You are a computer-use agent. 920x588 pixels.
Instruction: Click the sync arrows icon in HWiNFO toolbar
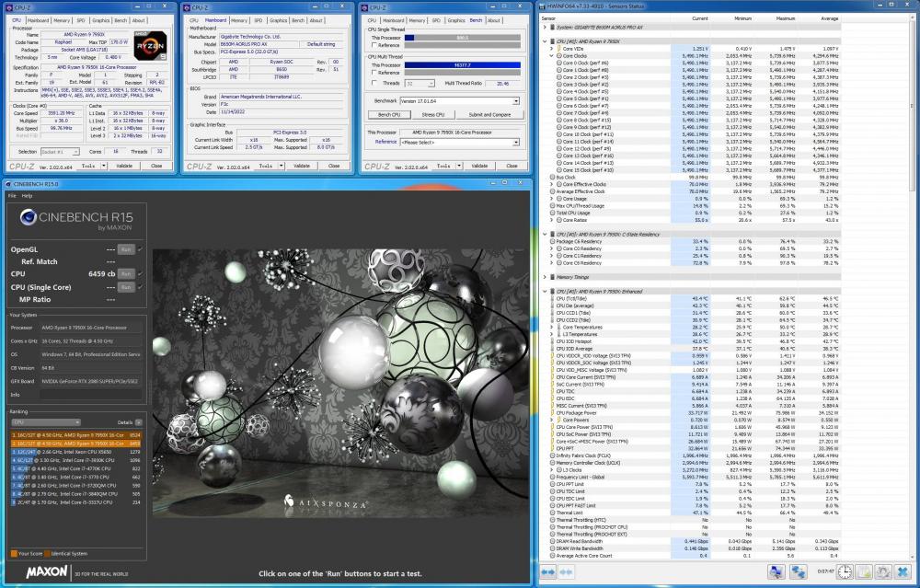point(799,572)
